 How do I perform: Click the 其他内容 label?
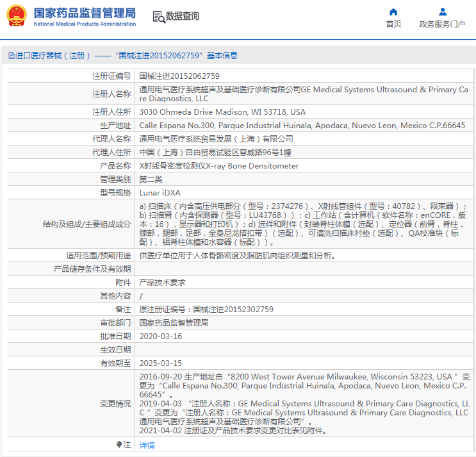[x=116, y=296]
